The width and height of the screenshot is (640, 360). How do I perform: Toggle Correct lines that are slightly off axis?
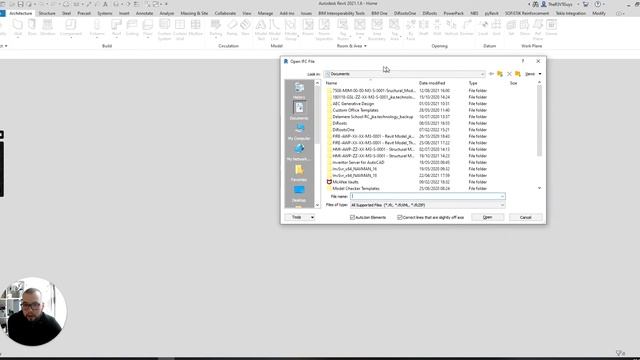click(x=400, y=217)
